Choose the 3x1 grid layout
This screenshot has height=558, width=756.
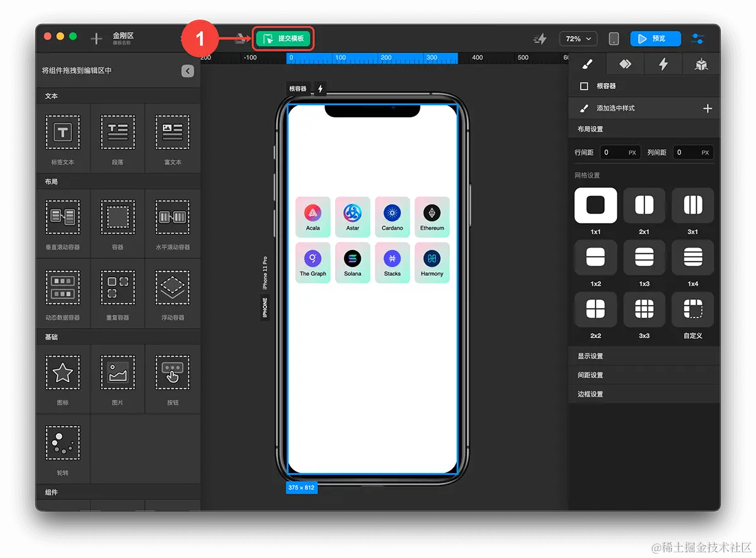coord(692,205)
